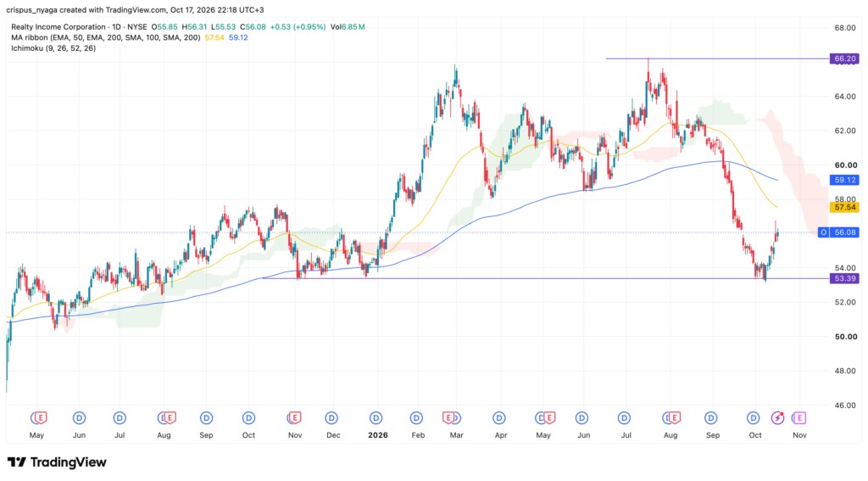Click the L55.53 low value in header
Viewport: 868px width, 481px height.
(x=223, y=26)
